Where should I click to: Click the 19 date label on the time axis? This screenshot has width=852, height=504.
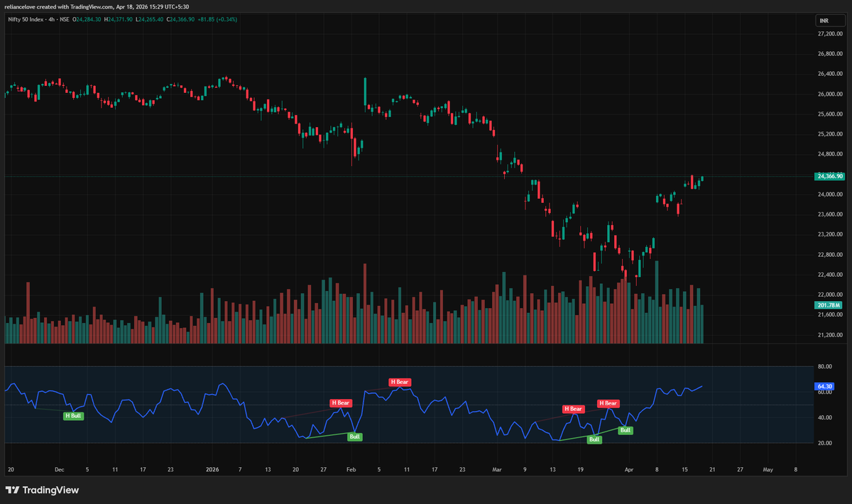pyautogui.click(x=581, y=469)
